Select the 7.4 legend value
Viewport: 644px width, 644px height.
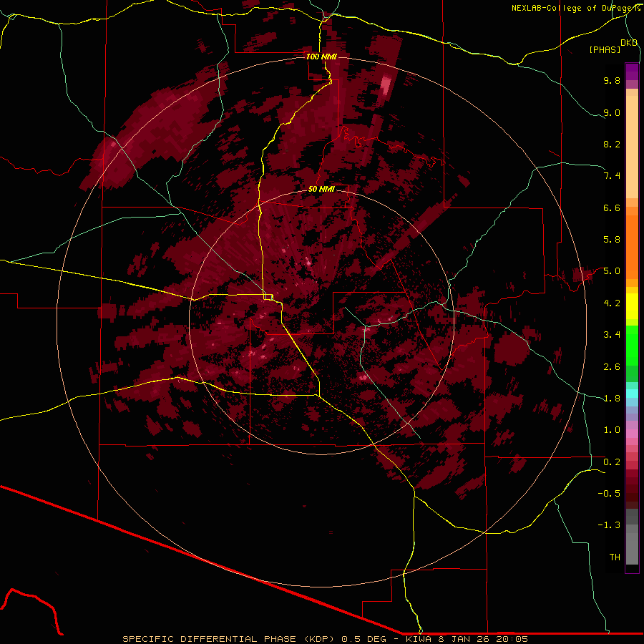pyautogui.click(x=612, y=176)
